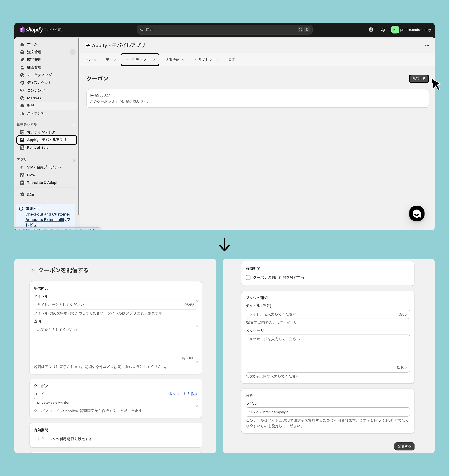Image resolution: width=449 pixels, height=476 pixels.
Task: Expand the 販売チャネル section chevron
Action: 74,125
